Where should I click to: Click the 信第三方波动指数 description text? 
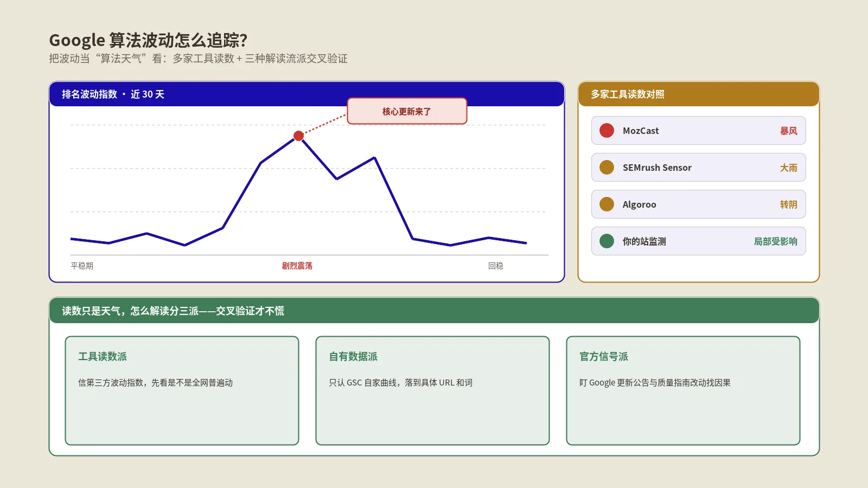click(x=155, y=382)
